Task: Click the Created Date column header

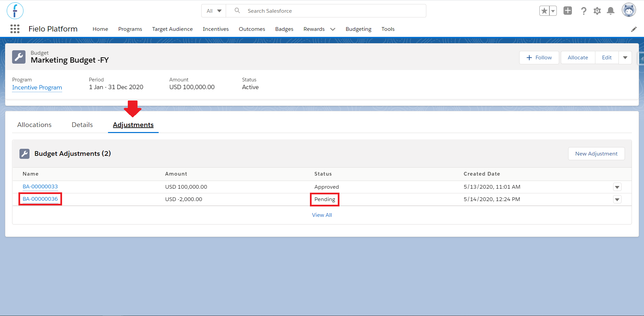Action: coord(482,174)
